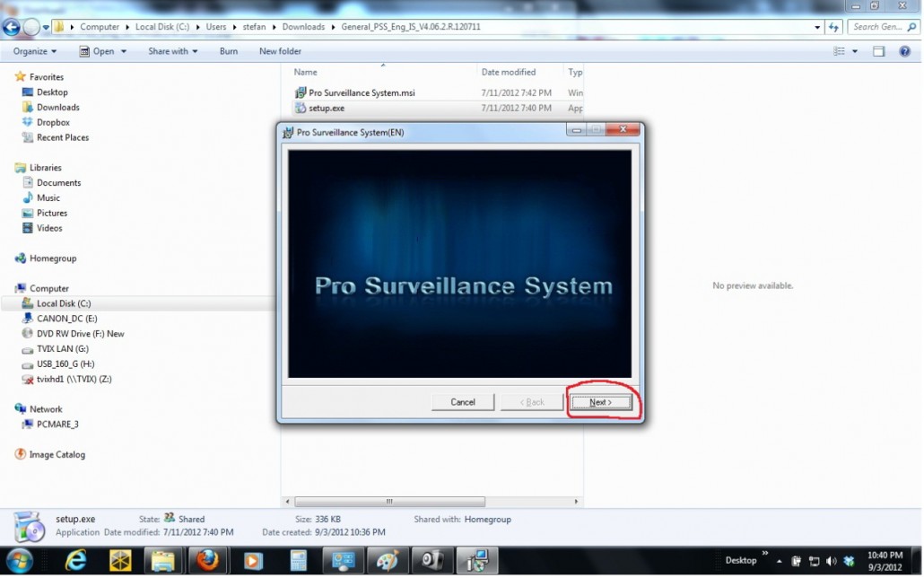Cancel the Pro Surveillance System setup

click(x=463, y=402)
